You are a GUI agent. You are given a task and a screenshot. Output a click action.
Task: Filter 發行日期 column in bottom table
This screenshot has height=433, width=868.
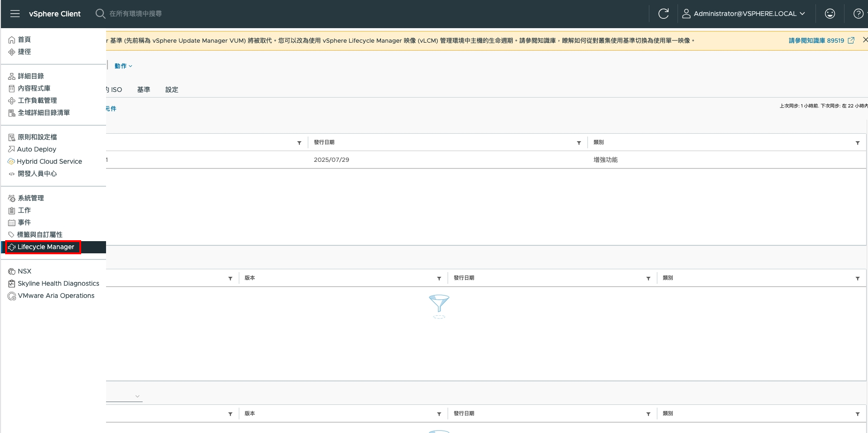tap(648, 414)
